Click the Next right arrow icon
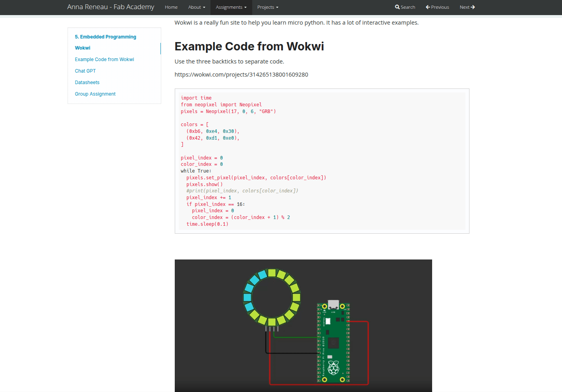The image size is (562, 392). tap(473, 7)
